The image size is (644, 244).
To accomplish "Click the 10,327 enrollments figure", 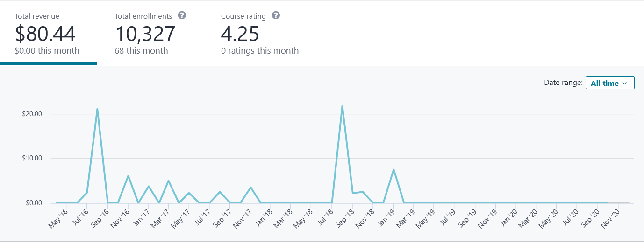I will pos(145,34).
